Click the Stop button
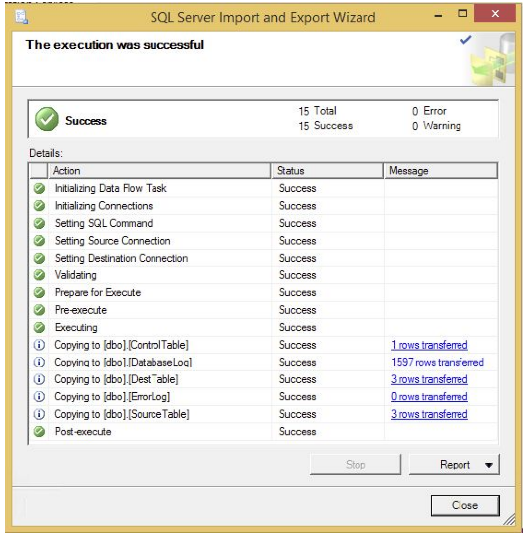The width and height of the screenshot is (527, 538). point(355,465)
